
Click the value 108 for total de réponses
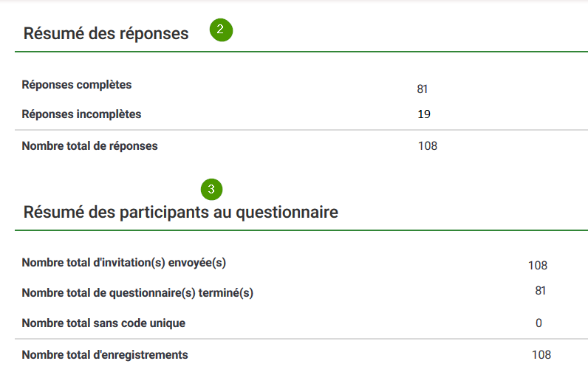[x=428, y=145]
